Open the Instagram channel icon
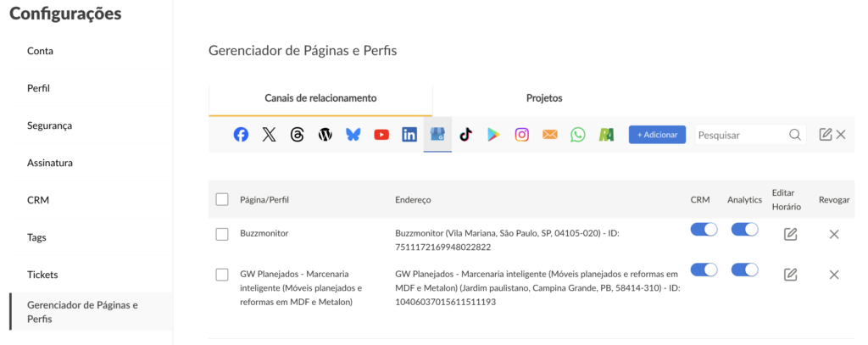The height and width of the screenshot is (345, 868). 522,135
